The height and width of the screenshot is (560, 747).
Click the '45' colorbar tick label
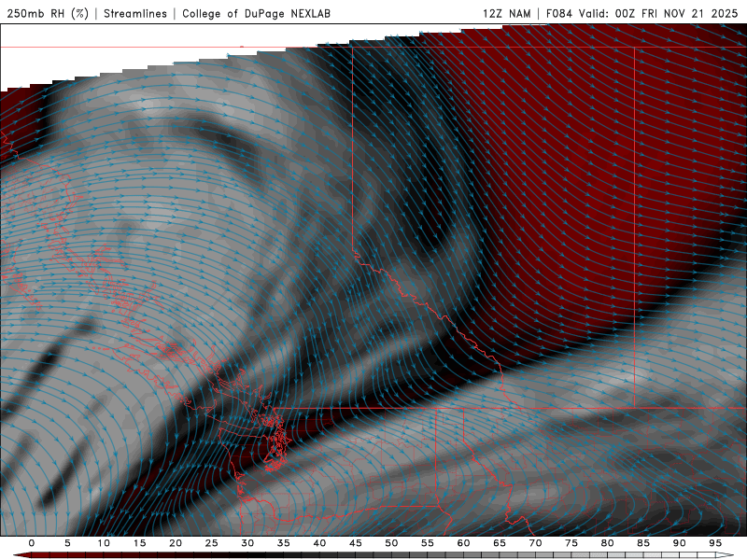tap(356, 543)
